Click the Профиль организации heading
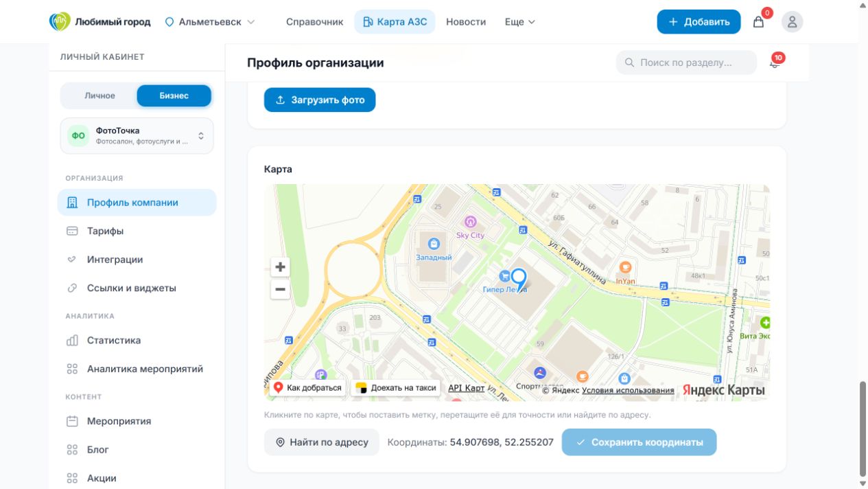 (316, 62)
